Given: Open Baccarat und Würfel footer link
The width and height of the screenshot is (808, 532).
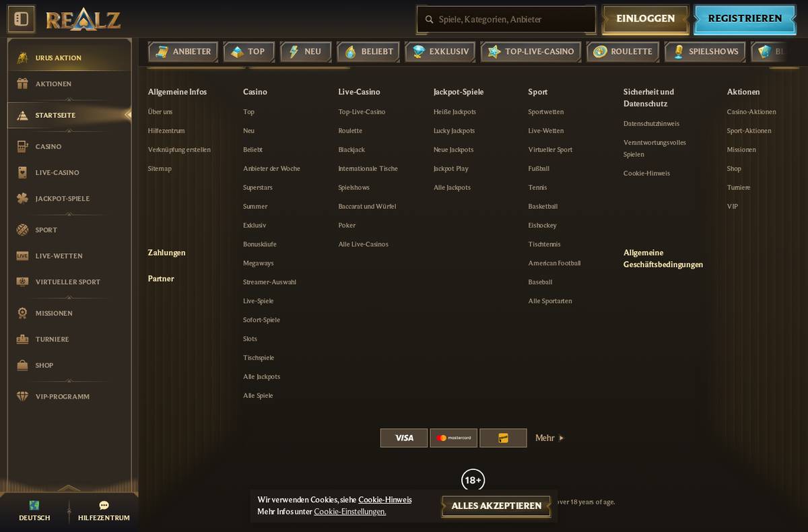Looking at the screenshot, I should 367,206.
